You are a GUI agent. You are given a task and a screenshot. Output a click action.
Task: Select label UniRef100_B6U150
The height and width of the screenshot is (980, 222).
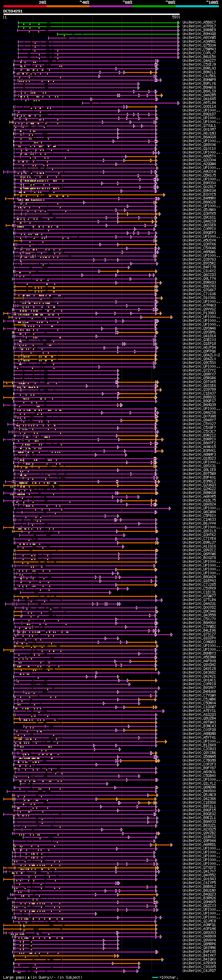point(199,57)
